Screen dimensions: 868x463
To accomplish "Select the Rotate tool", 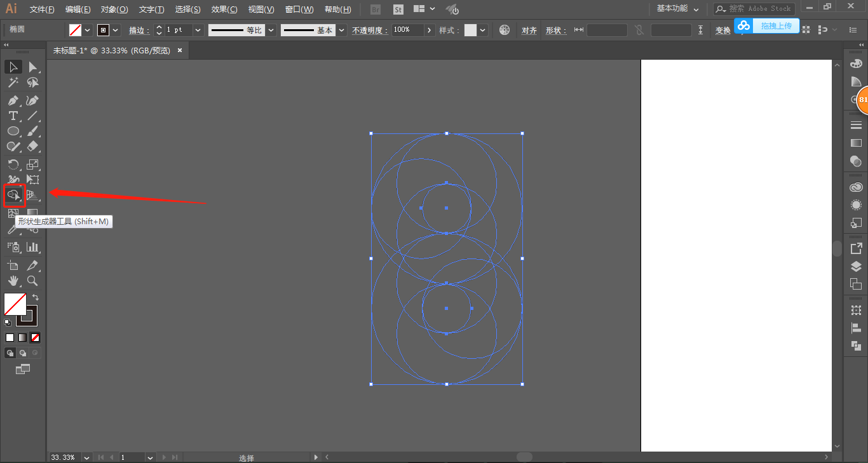I will (13, 164).
